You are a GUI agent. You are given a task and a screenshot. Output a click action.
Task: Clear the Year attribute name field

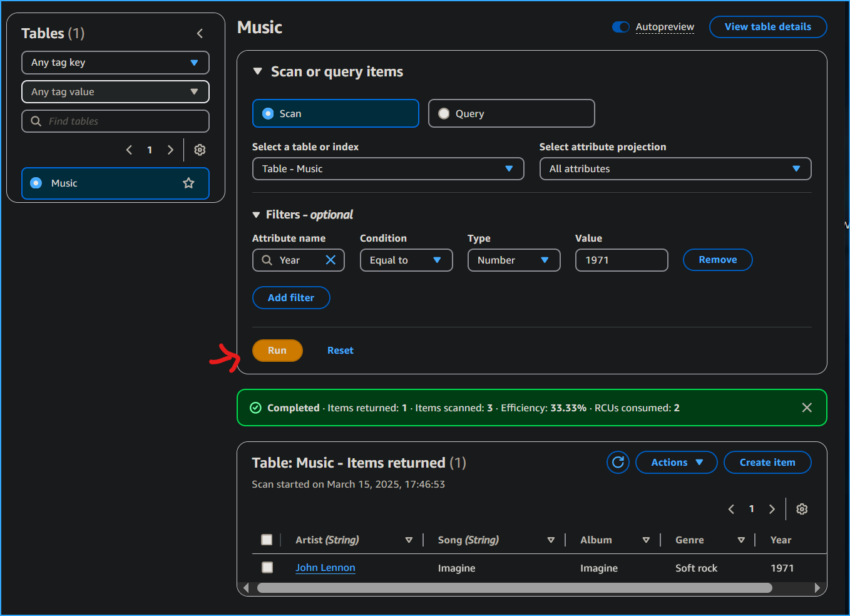[330, 260]
